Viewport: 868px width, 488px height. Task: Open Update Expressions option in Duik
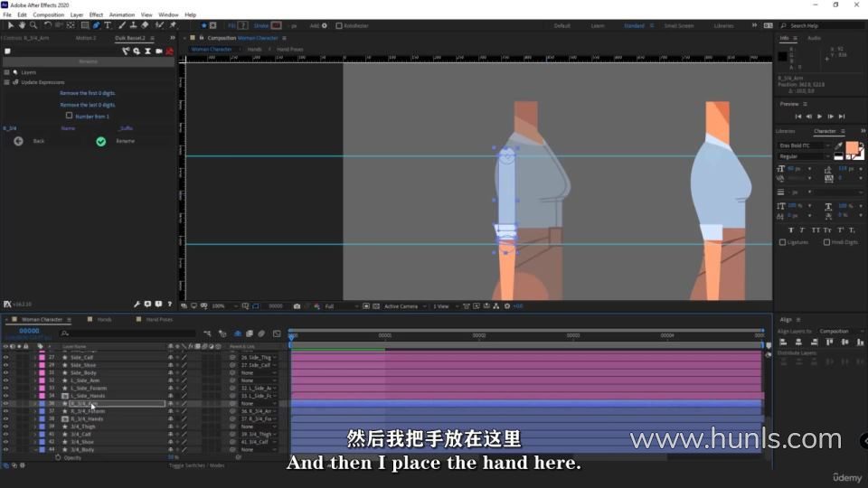click(42, 82)
